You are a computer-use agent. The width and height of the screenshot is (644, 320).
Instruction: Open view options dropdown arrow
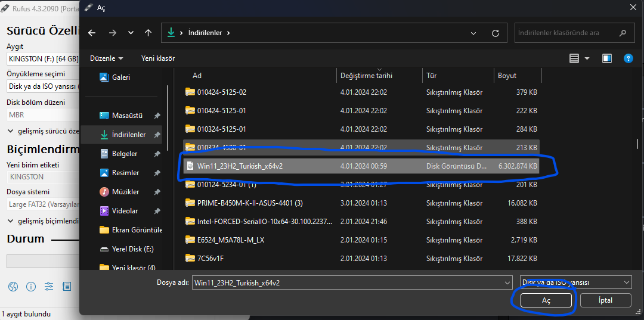point(587,58)
